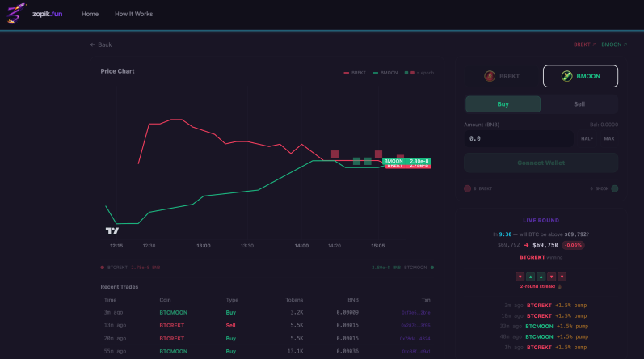Image resolution: width=644 pixels, height=359 pixels.
Task: Click the Coin column header
Action: click(x=165, y=300)
